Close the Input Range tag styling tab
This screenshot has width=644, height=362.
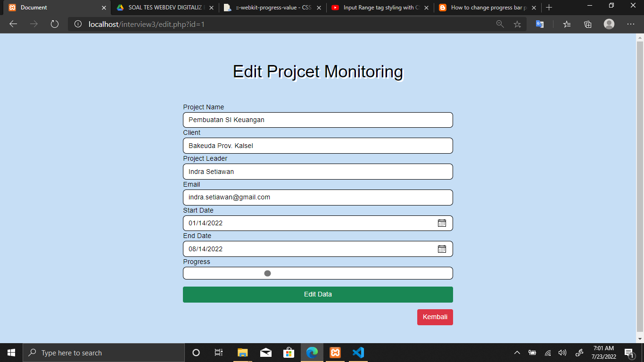(426, 8)
